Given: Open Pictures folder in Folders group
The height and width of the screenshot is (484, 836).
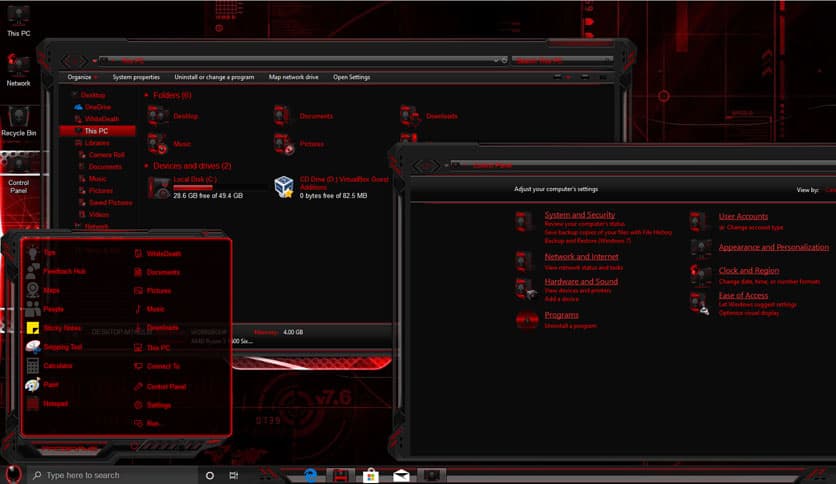Looking at the screenshot, I should point(299,144).
